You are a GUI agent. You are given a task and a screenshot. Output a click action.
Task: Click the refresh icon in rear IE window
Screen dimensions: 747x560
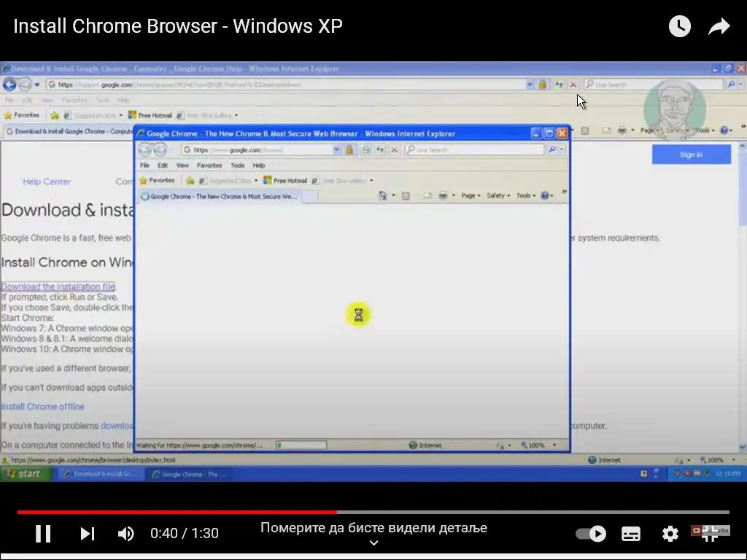[559, 85]
